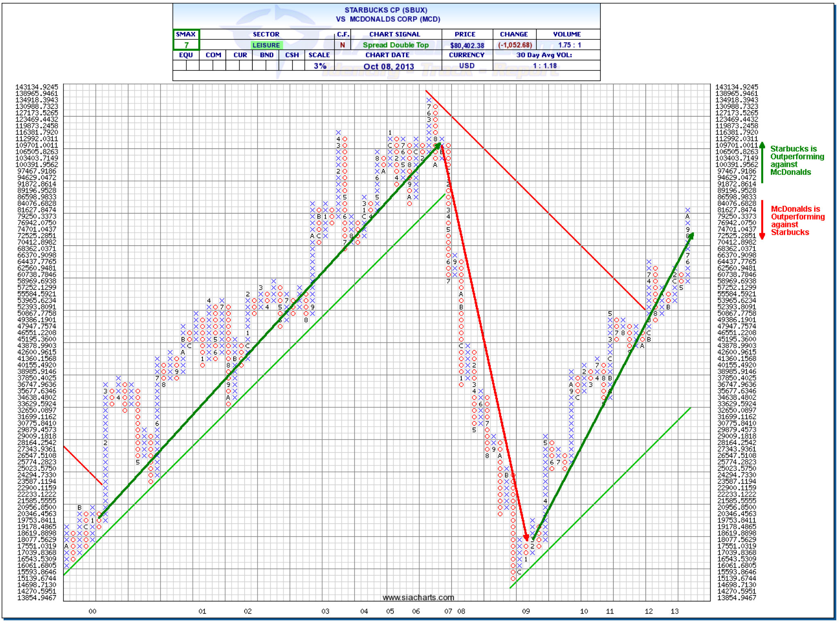
Task: Click the 3% scale value
Action: pyautogui.click(x=320, y=66)
